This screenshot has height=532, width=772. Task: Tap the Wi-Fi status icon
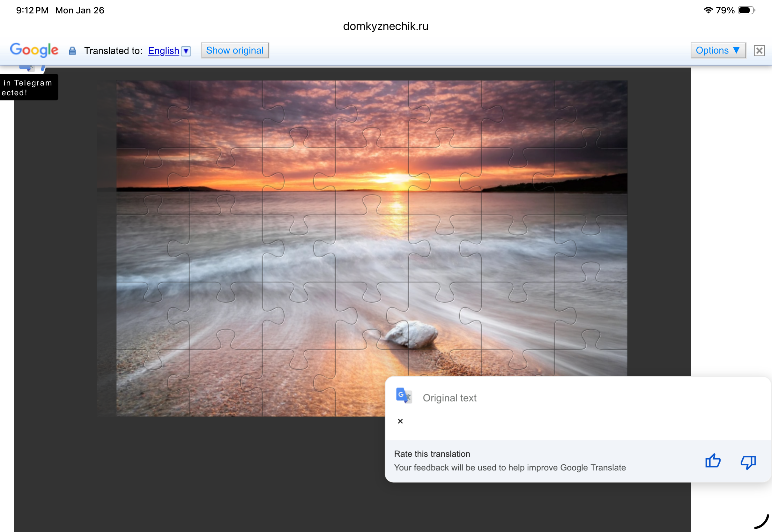(708, 10)
